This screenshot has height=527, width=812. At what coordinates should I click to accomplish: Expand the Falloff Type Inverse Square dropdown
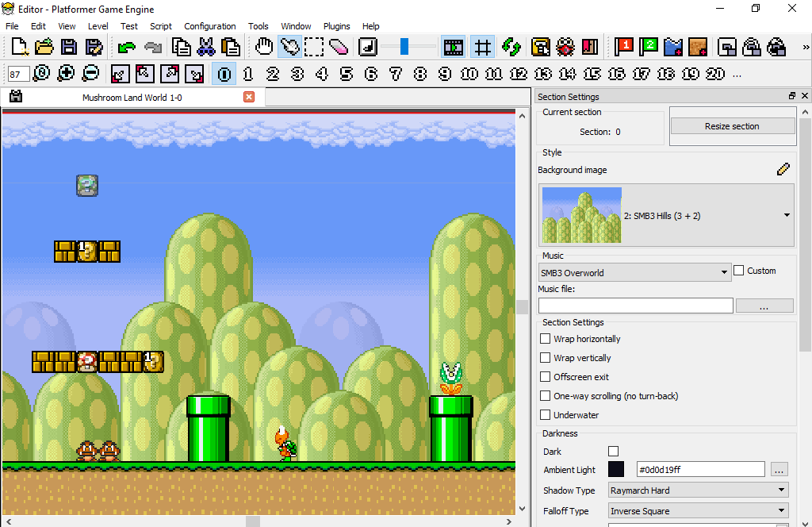[x=698, y=511]
